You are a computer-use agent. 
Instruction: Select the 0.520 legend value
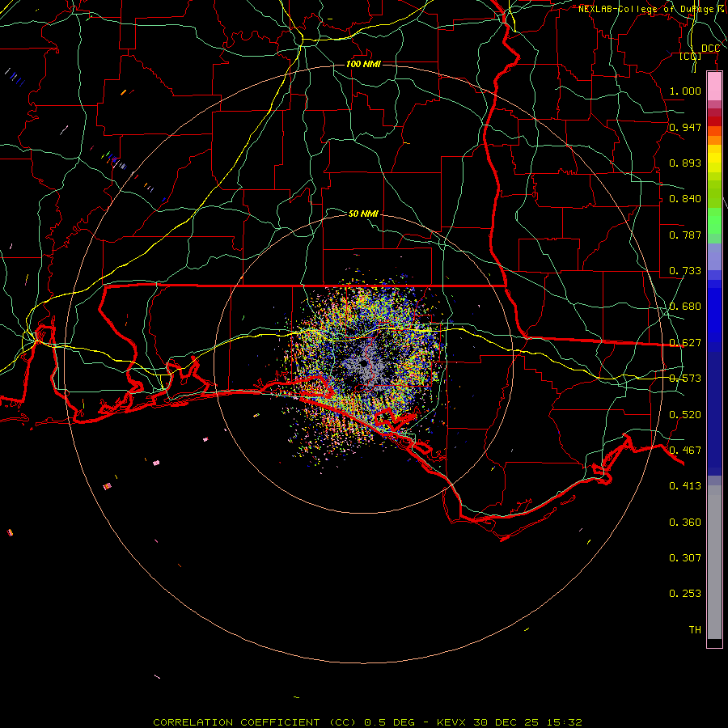pos(685,415)
